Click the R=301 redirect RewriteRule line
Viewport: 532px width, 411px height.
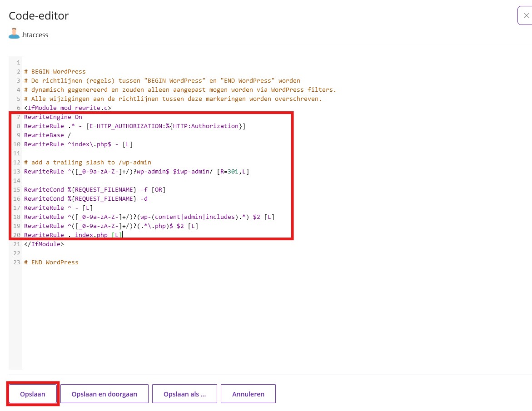136,171
